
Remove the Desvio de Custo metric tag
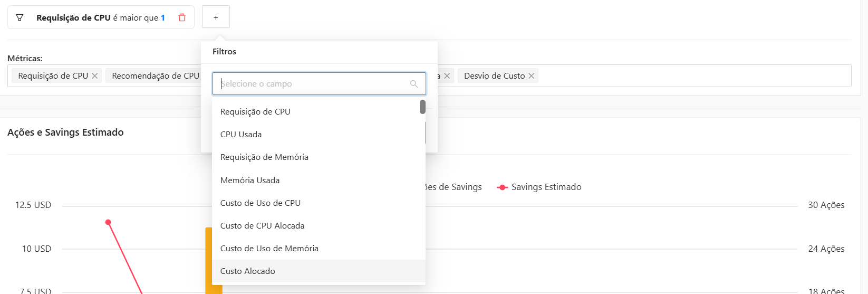(x=532, y=76)
